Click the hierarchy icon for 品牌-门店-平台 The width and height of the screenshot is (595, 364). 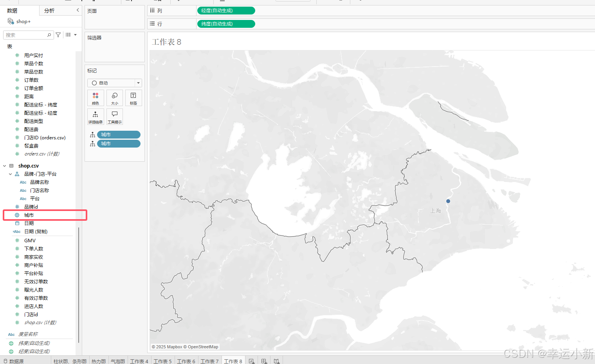coord(17,174)
